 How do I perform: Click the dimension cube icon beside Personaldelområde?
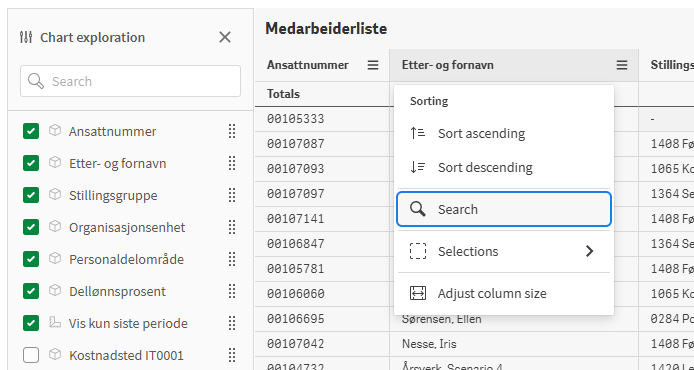click(x=55, y=258)
